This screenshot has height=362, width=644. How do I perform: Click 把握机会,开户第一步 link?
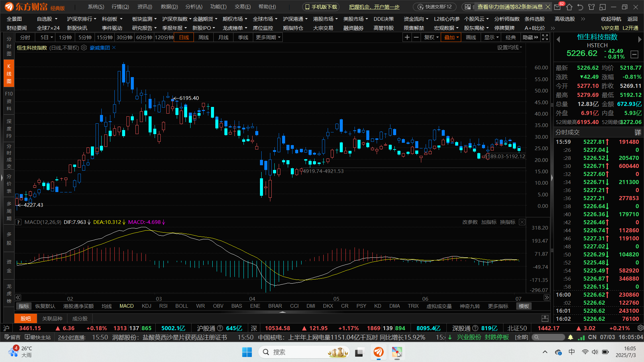[374, 7]
